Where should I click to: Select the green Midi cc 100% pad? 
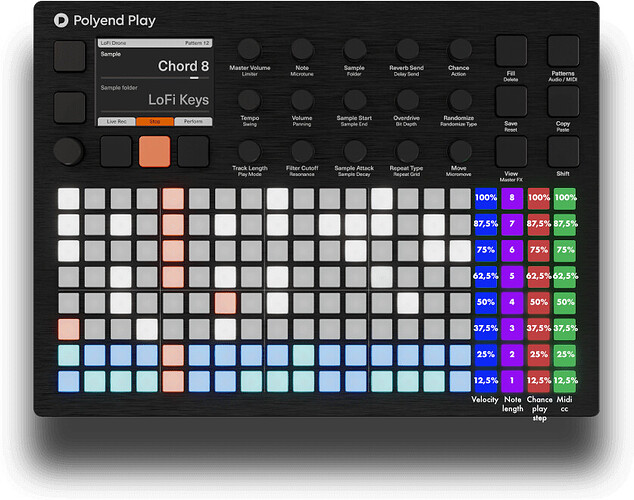[x=565, y=198]
